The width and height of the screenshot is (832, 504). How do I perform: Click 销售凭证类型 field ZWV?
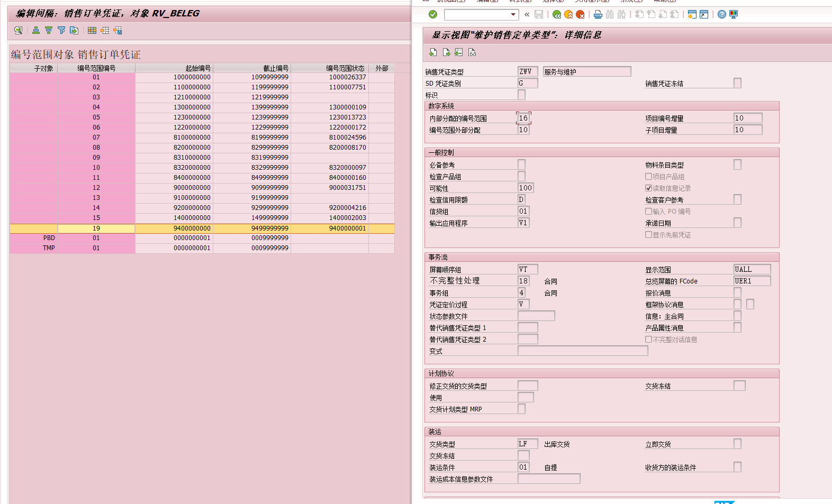point(528,71)
